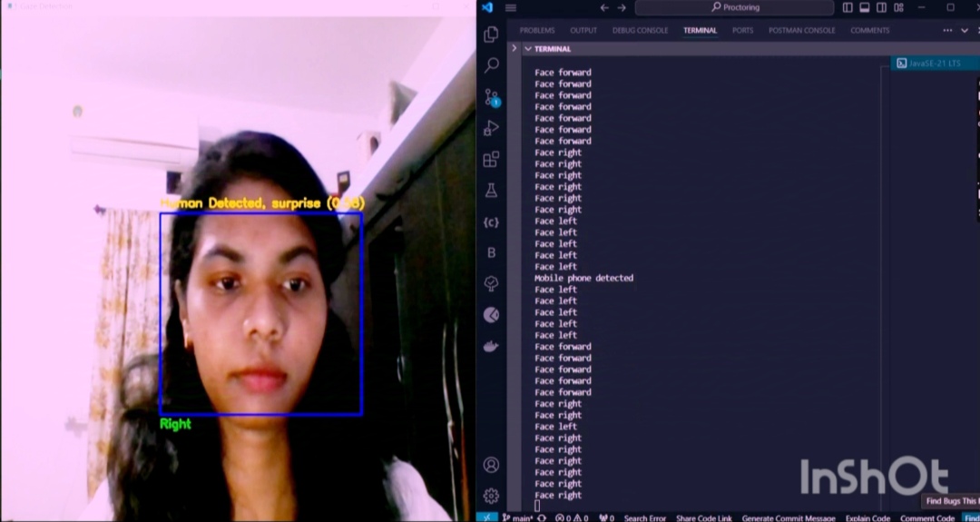Toggle the primary side bar layout button

[x=848, y=7]
